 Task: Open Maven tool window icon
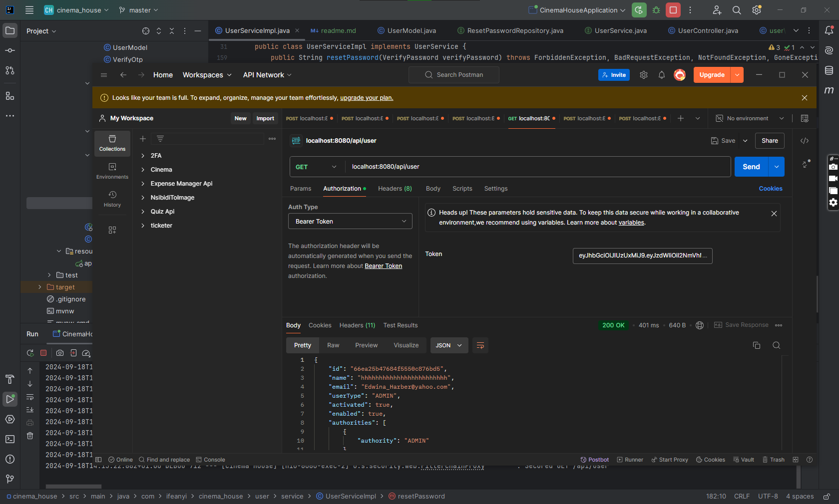[x=829, y=90]
